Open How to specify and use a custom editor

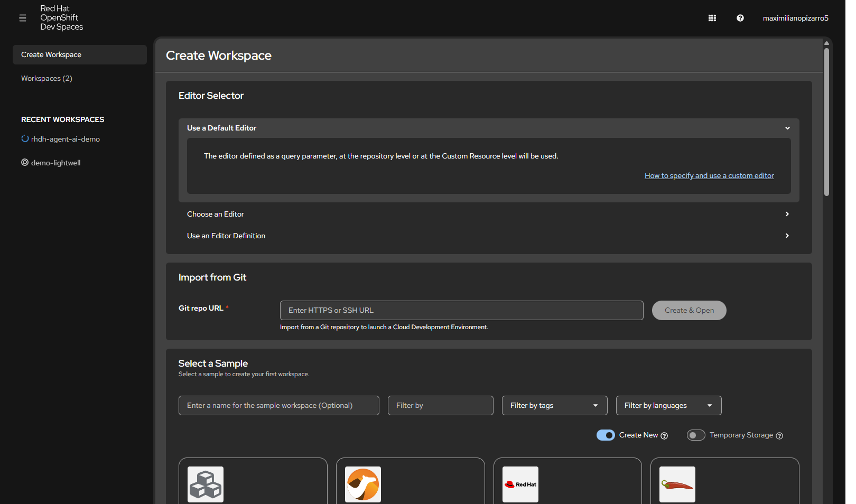point(709,175)
